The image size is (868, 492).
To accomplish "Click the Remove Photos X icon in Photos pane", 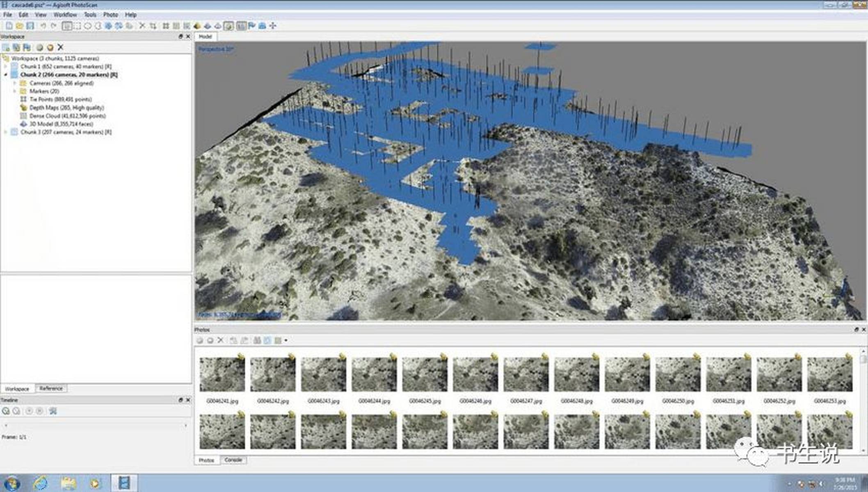I will 220,341.
